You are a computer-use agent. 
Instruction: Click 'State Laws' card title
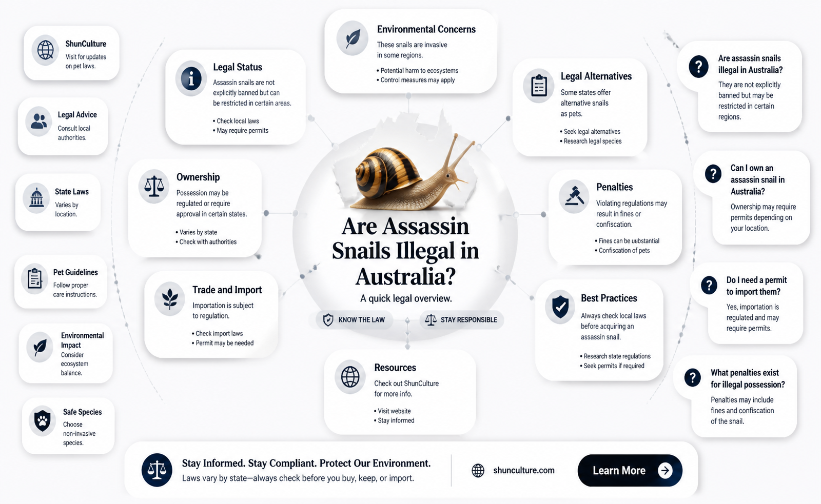pyautogui.click(x=72, y=192)
